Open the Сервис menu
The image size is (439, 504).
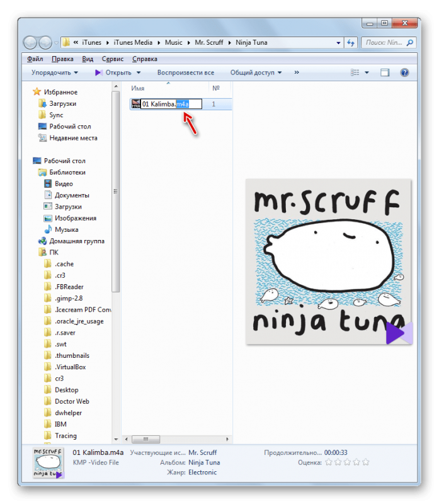coord(112,59)
